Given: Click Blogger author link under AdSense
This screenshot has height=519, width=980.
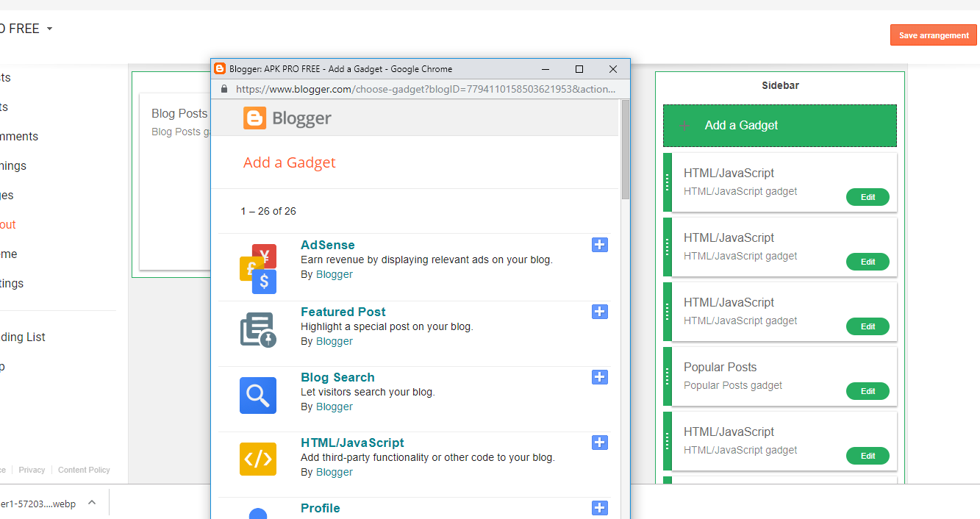Looking at the screenshot, I should pos(335,274).
